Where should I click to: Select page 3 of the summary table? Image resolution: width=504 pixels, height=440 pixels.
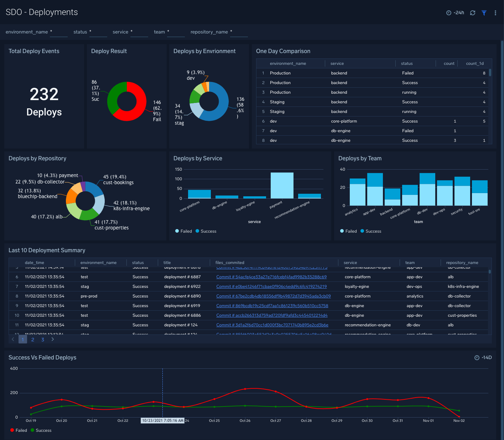point(43,339)
